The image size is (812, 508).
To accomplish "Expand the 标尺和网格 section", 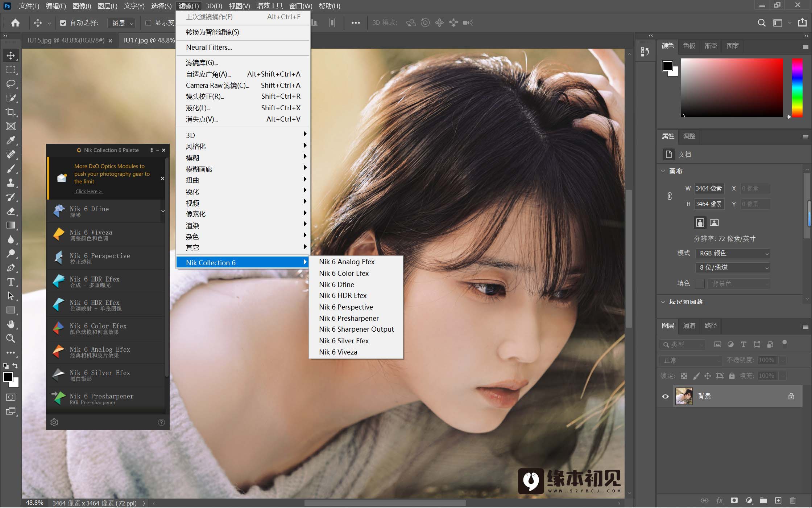I will coord(663,302).
